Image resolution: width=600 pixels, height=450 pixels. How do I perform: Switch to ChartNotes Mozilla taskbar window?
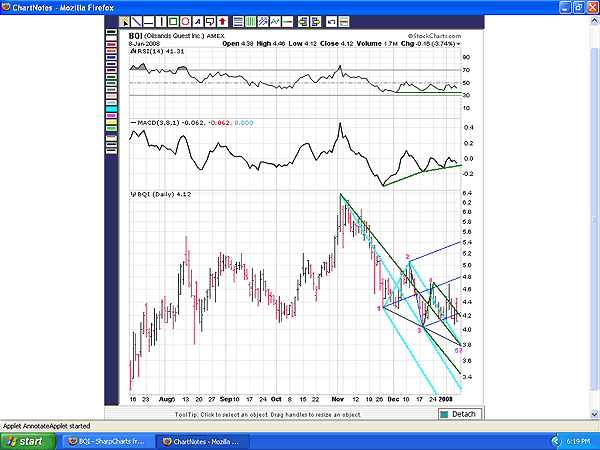click(205, 440)
